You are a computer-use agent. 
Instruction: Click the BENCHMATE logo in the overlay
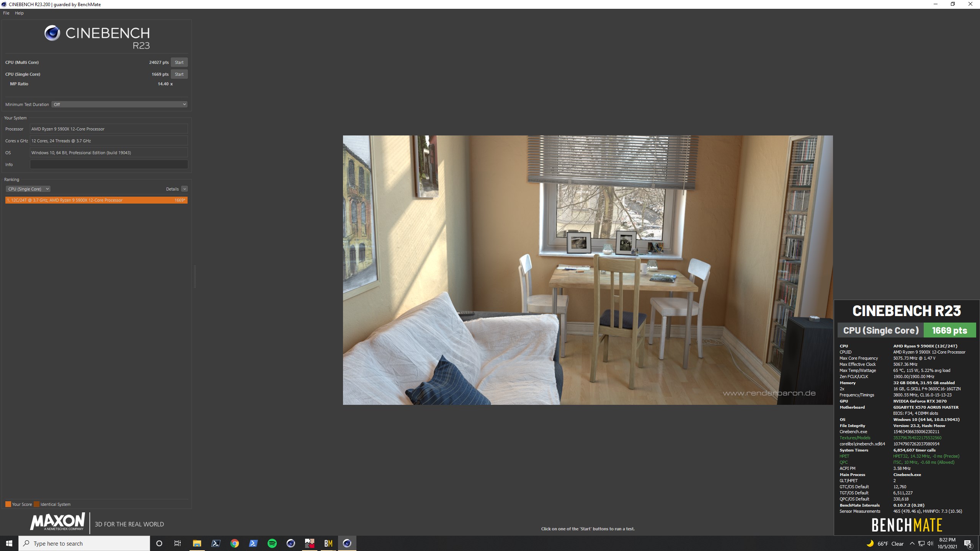907,525
